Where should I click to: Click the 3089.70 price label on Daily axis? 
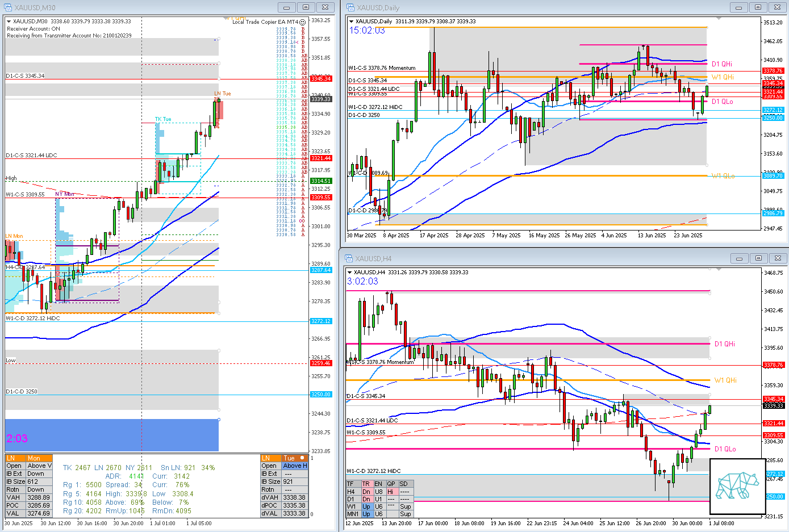pos(773,176)
